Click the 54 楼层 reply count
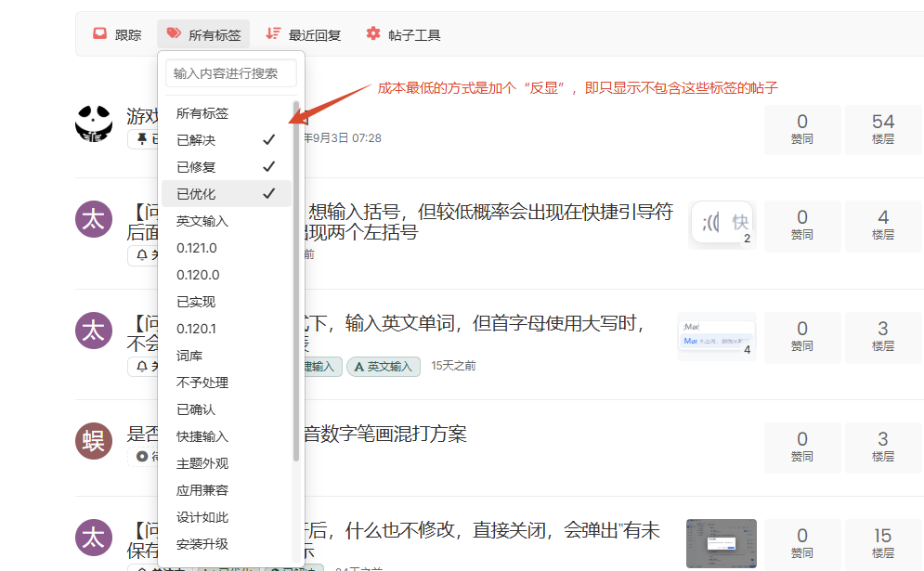This screenshot has width=924, height=571. click(x=883, y=130)
